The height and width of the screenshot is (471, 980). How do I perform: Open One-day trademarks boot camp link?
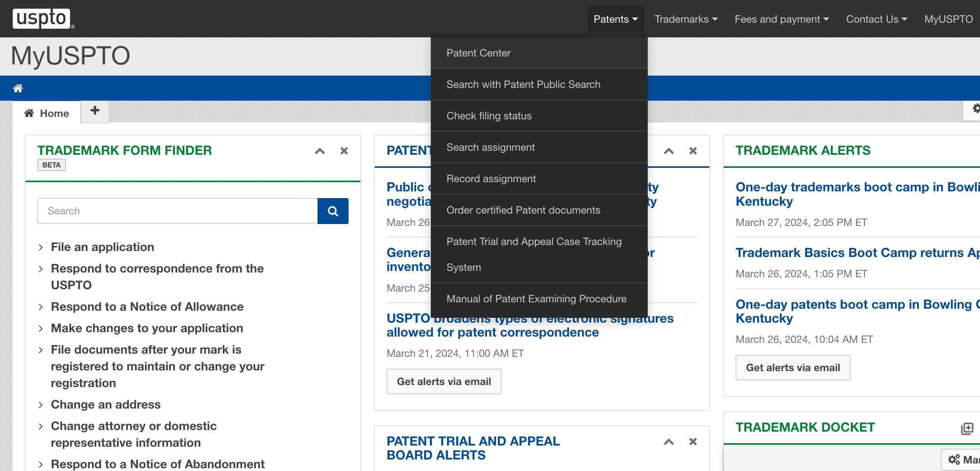(858, 194)
